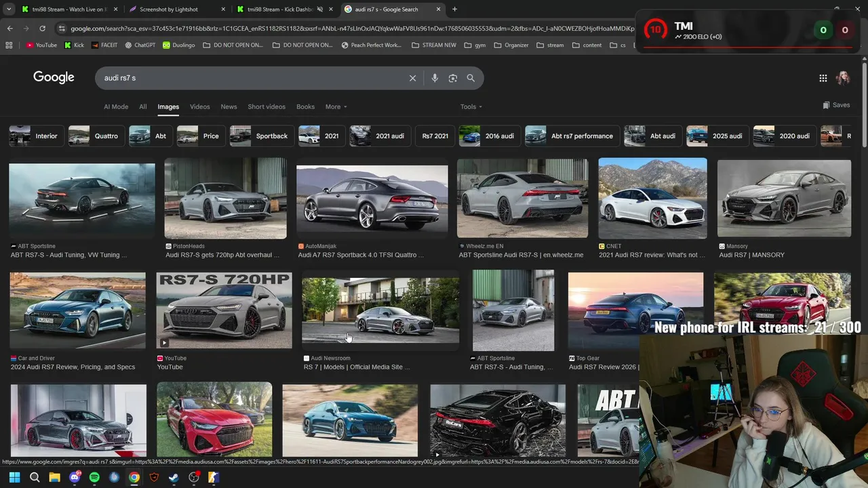Select the News results tab
The width and height of the screenshot is (868, 488).
tap(229, 106)
